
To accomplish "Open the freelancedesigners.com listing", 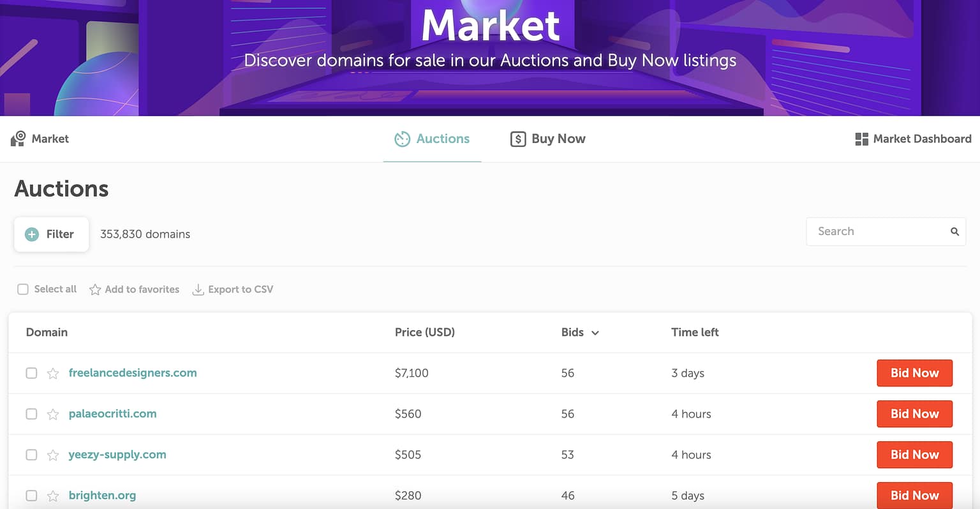I will tap(133, 373).
